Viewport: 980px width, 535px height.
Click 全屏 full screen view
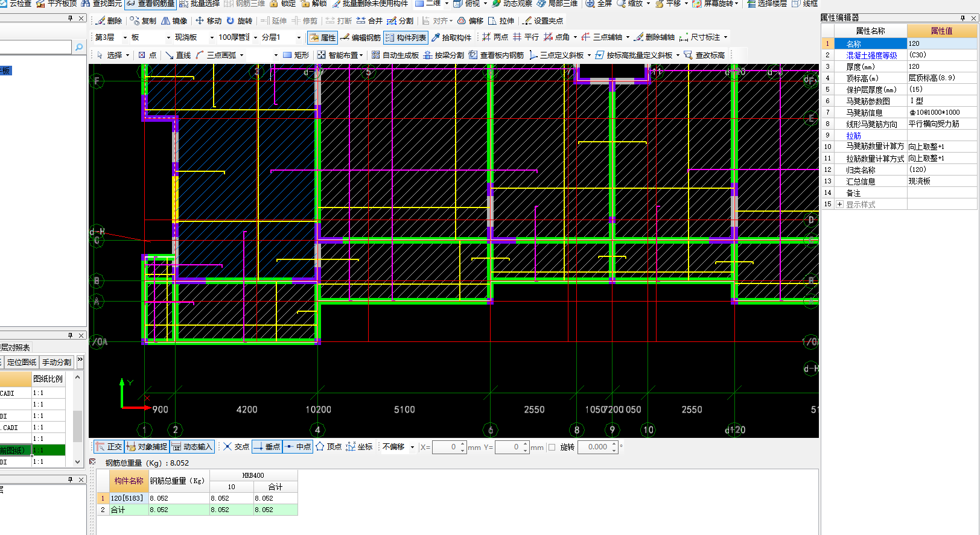pyautogui.click(x=599, y=3)
